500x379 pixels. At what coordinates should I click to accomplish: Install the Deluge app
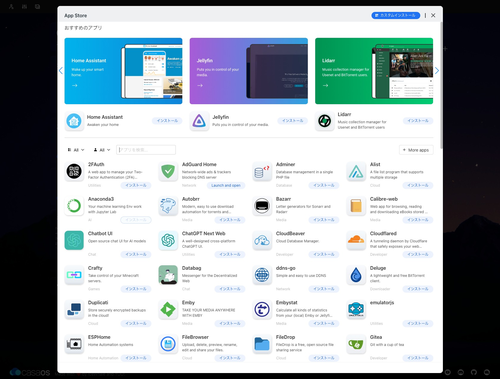point(418,289)
